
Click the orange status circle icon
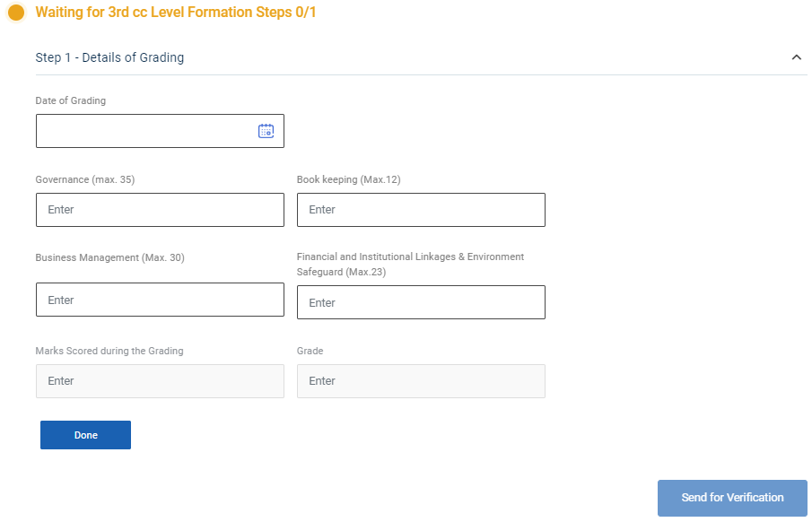pyautogui.click(x=15, y=13)
